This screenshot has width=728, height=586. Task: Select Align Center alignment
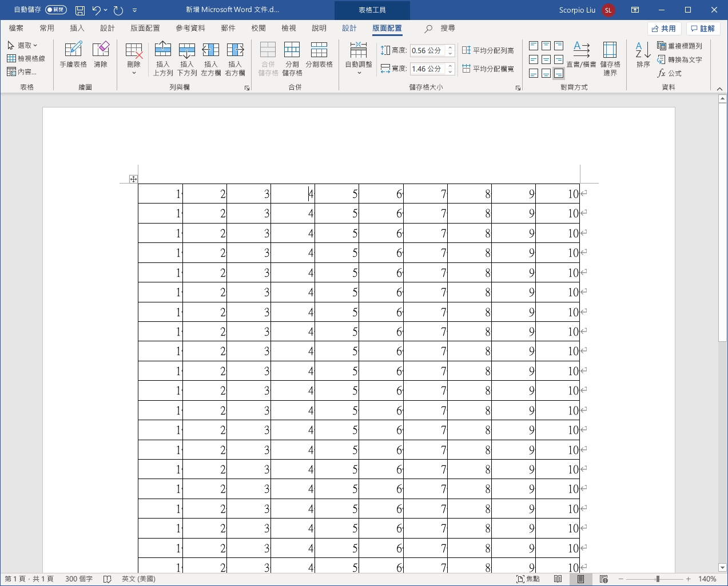coord(546,59)
